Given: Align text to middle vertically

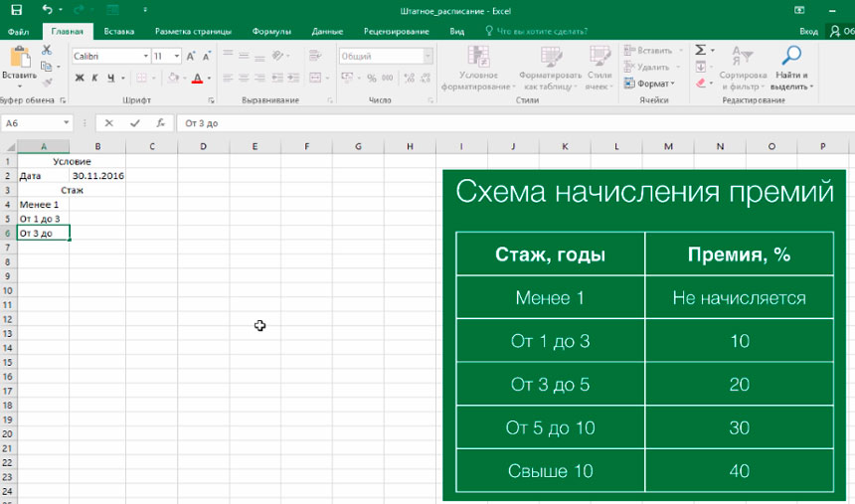Looking at the screenshot, I should coord(244,55).
